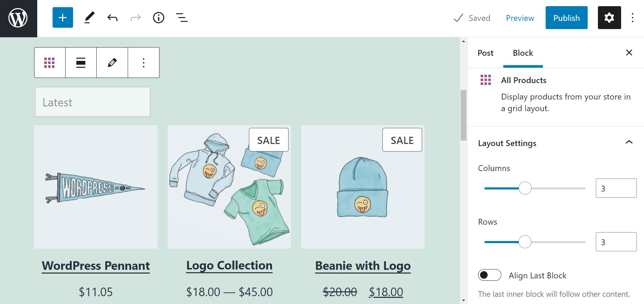Open the block alignment dropdown
644x304 pixels.
click(x=81, y=62)
